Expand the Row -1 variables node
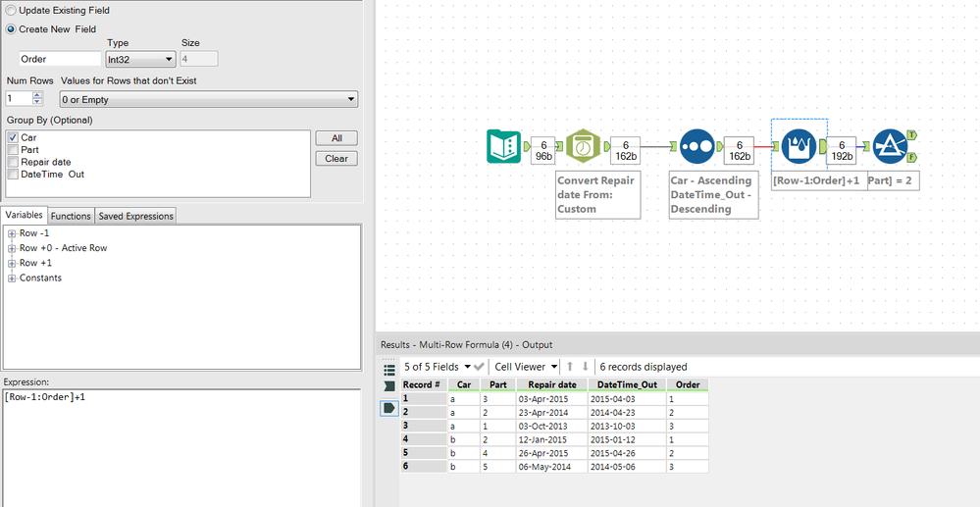 click(12, 233)
